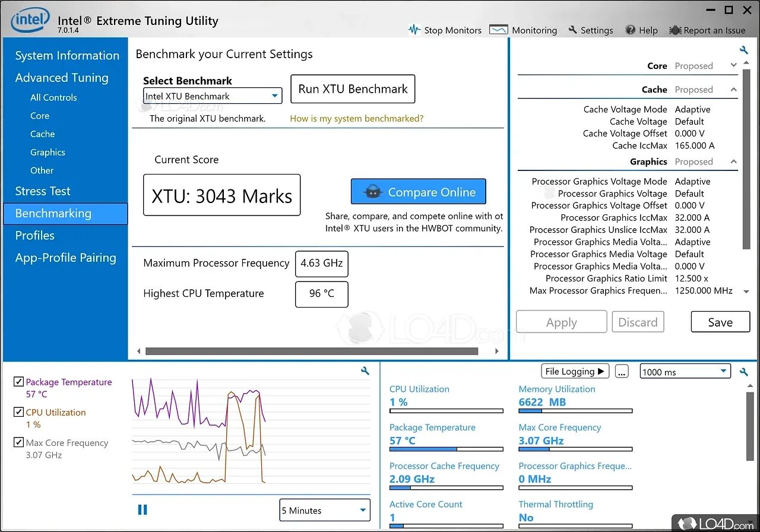
Task: Click the Stop Monitors pulse icon
Action: [x=414, y=30]
